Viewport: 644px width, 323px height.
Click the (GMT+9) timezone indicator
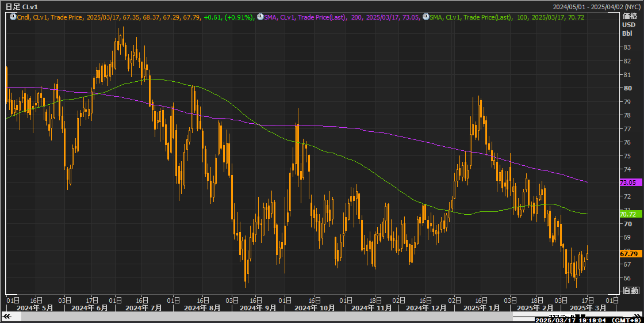coord(626,320)
